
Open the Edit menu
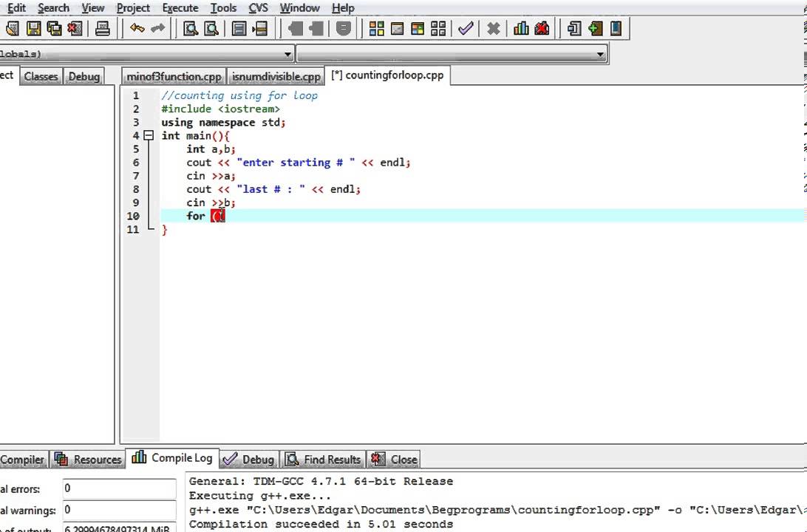[x=16, y=7]
